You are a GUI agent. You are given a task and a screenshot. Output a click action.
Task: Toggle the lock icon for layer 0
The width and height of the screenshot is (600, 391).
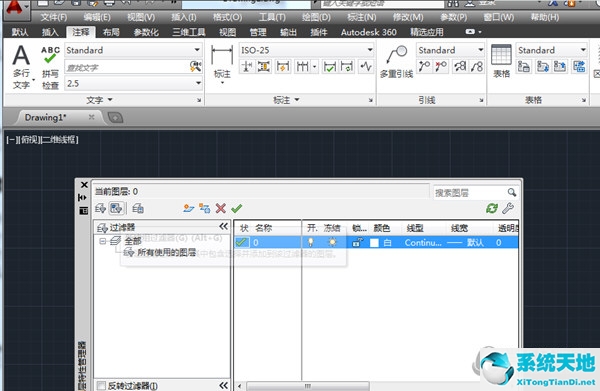(358, 242)
